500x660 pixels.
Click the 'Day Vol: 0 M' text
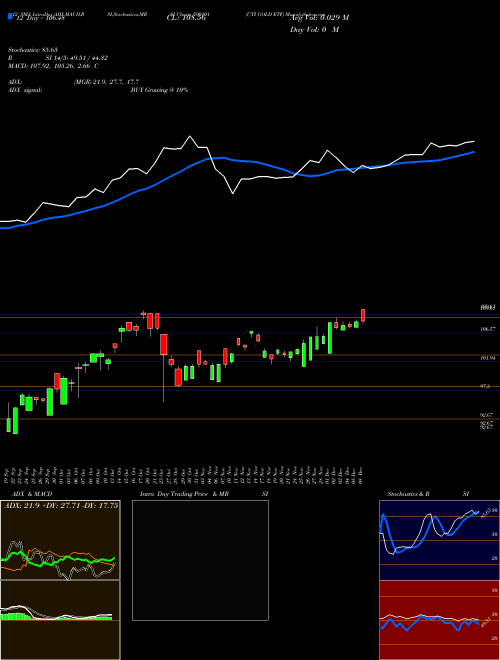coord(314,29)
